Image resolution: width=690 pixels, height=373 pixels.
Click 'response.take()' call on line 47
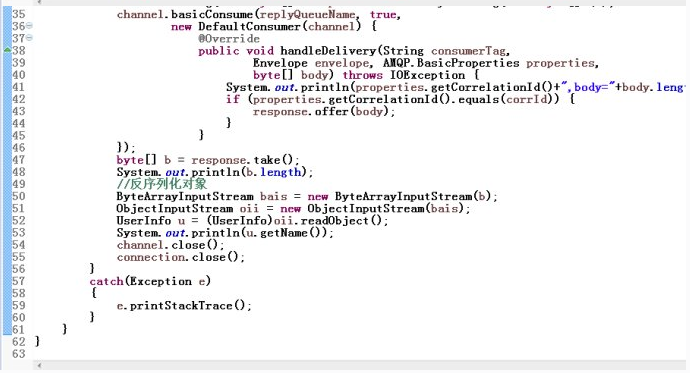[242, 160]
